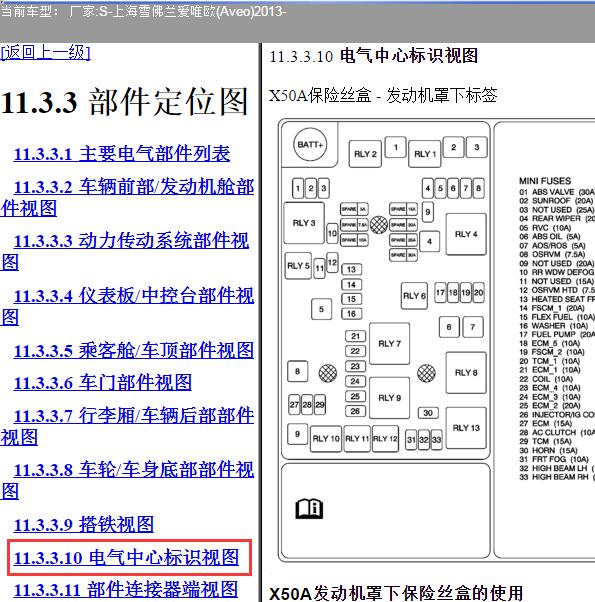Viewport: 595px width, 602px height.
Task: Click the 22 COIL (10A) entry
Action: 546,379
